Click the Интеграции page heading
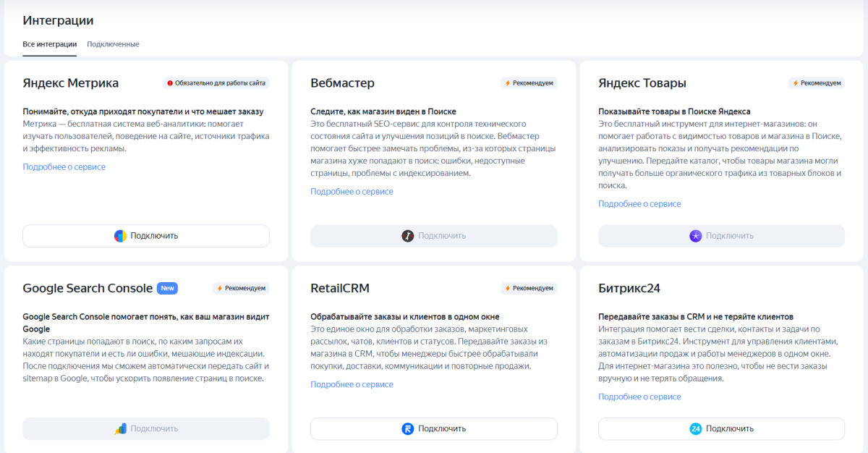This screenshot has width=868, height=453. point(58,20)
